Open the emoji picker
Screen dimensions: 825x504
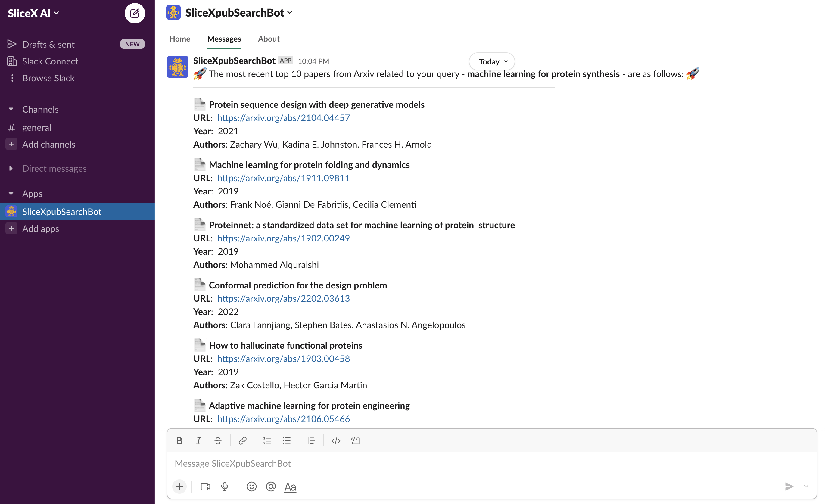coord(251,486)
